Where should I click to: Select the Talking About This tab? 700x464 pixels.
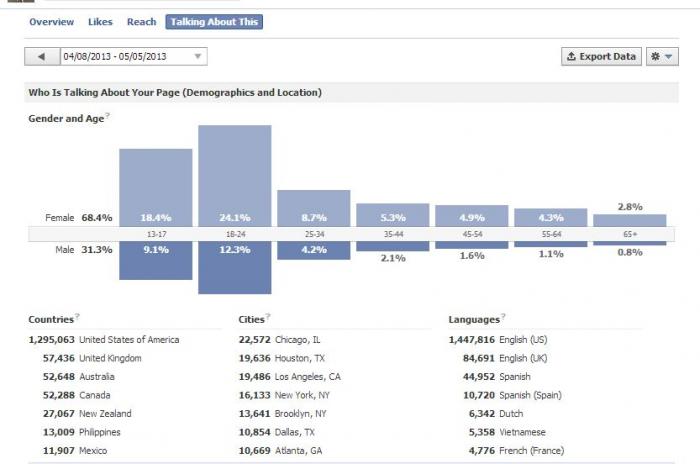tap(214, 22)
